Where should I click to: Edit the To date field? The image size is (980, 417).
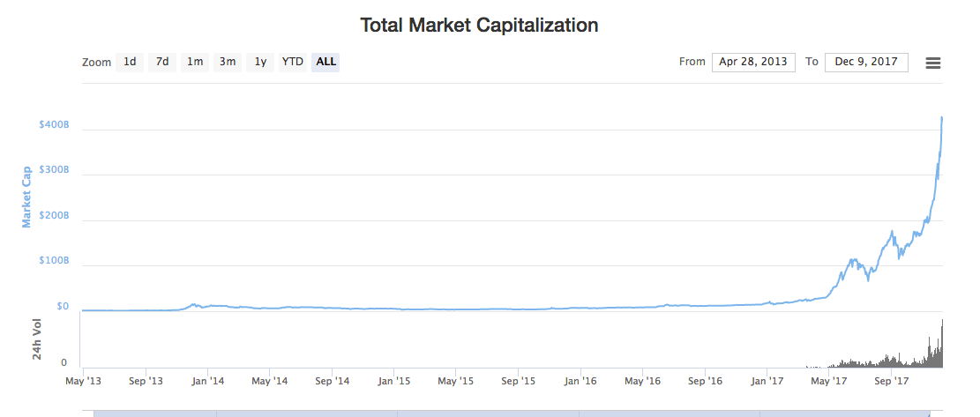(866, 62)
